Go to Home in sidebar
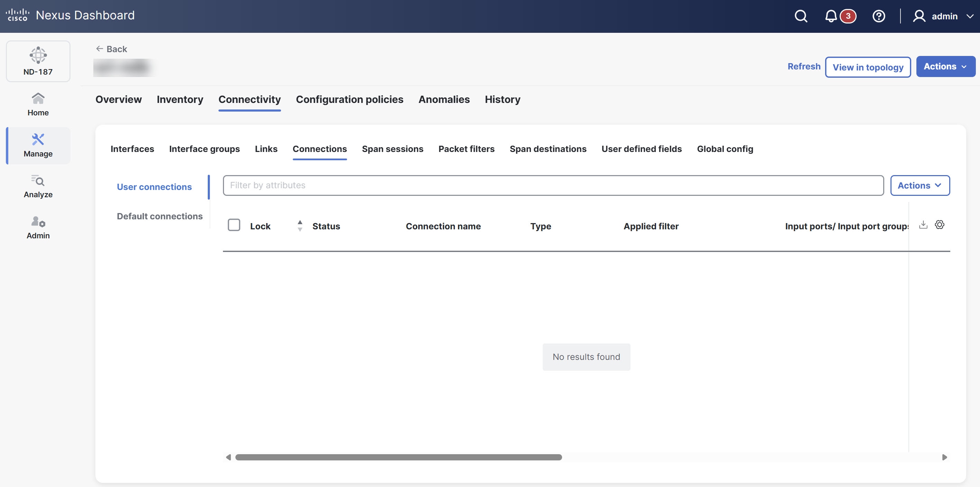980x487 pixels. pos(38,105)
